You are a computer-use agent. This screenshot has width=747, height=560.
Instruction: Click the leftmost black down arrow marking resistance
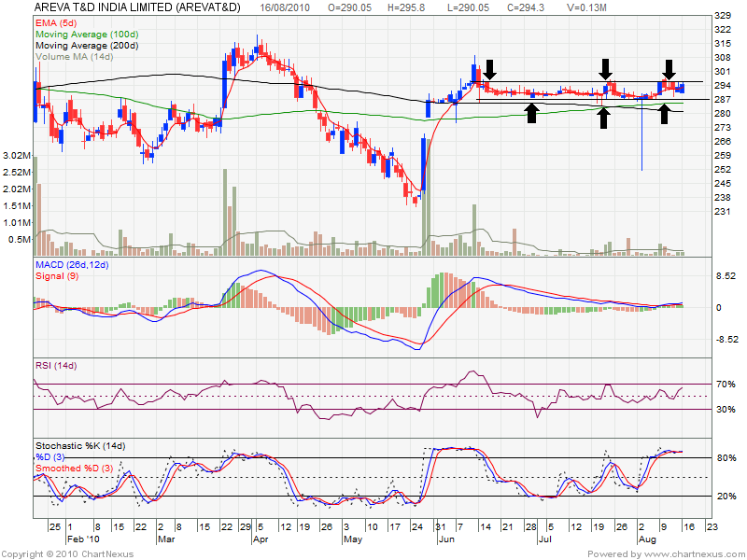[489, 68]
